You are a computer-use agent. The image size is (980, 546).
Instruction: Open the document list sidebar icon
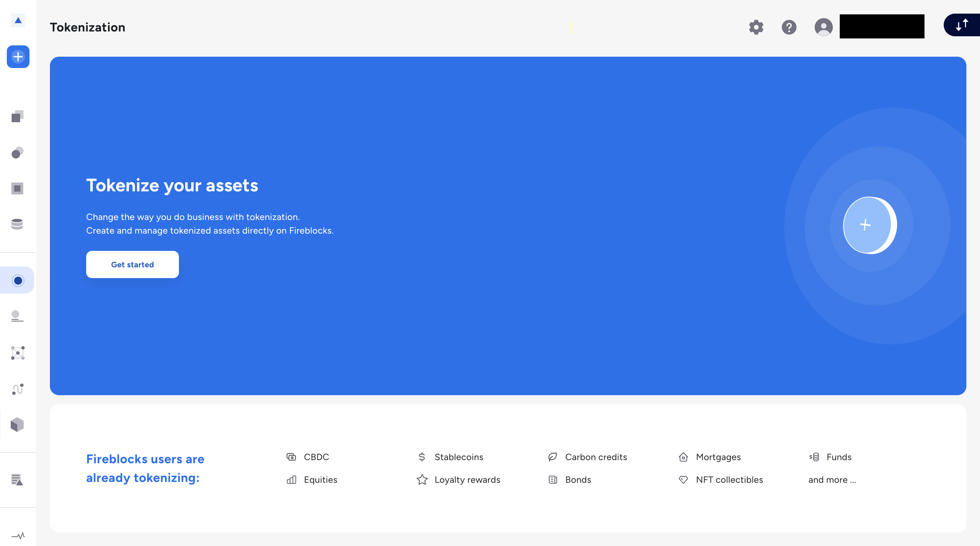17,480
